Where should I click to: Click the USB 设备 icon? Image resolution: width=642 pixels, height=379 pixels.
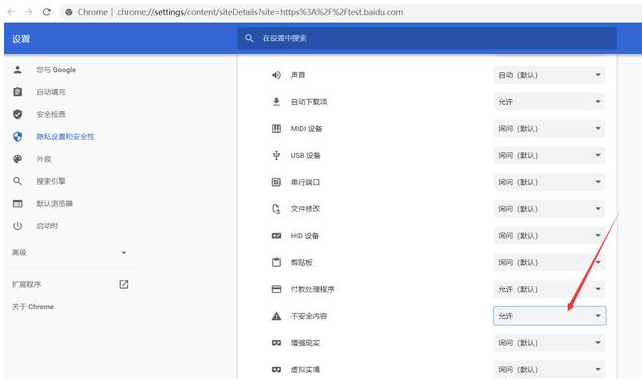(276, 155)
